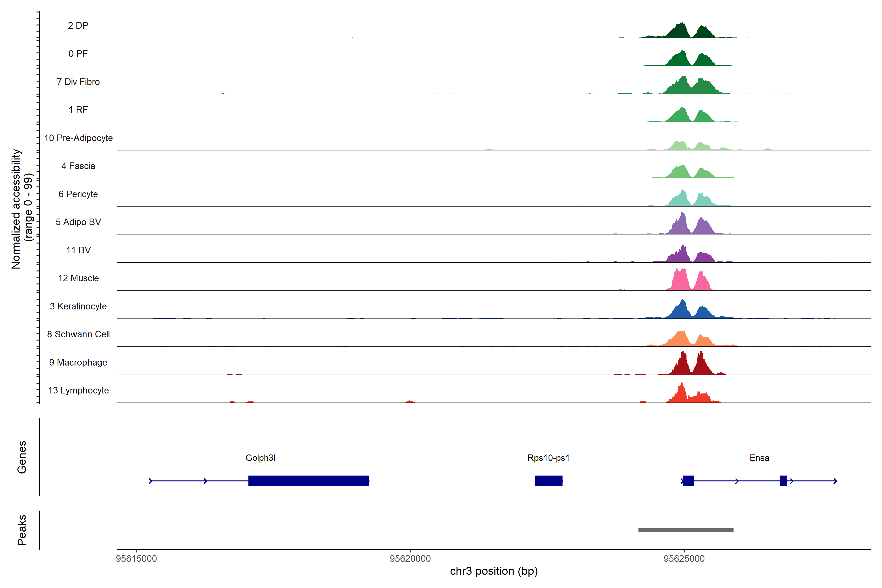This screenshot has height=588, width=882.
Task: Click the second small Ensa exon box
Action: coord(783,481)
